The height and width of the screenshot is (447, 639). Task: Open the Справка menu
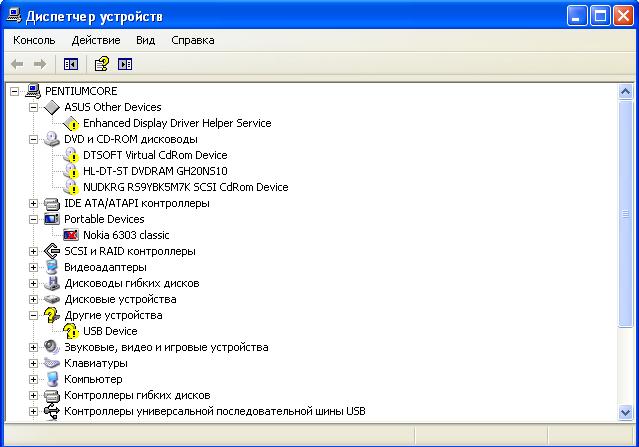[x=193, y=40]
